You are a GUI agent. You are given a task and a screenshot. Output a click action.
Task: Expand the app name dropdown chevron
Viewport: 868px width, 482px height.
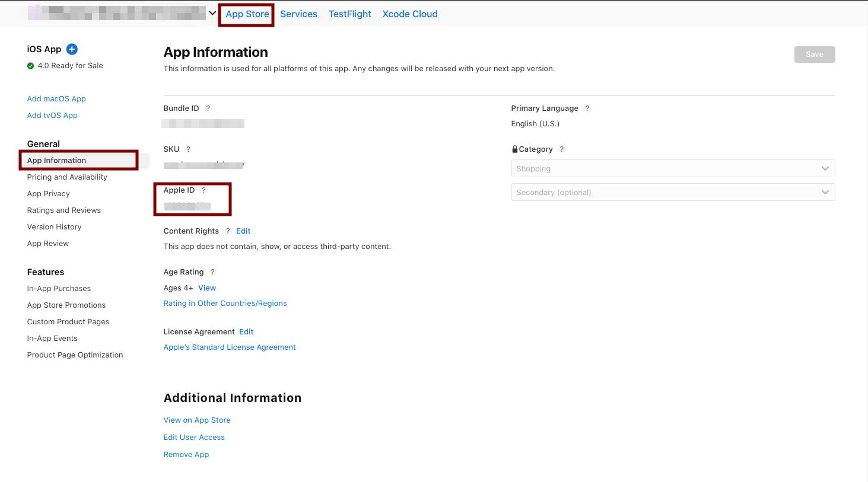(212, 13)
